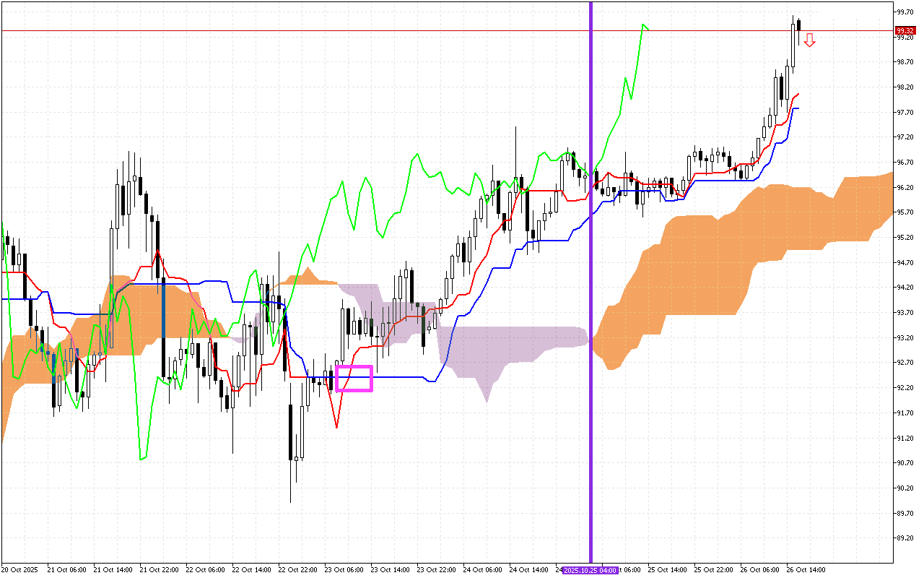
Task: Click the 24 Oct 06:00 time axis label
Action: coord(482,569)
